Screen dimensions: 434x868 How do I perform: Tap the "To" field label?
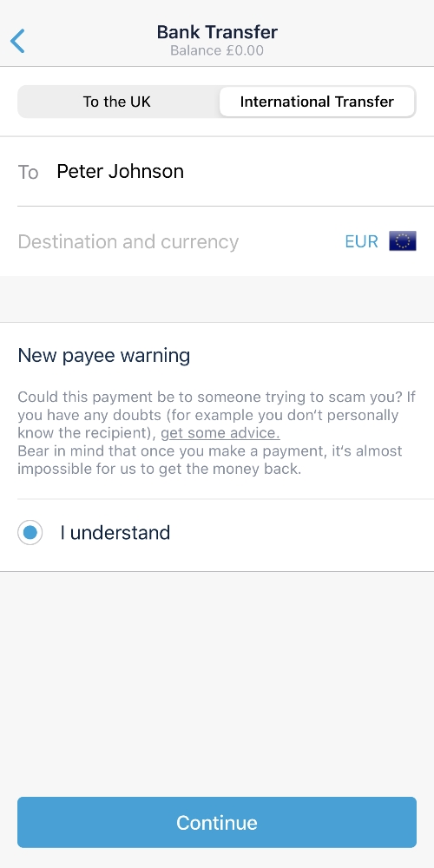[29, 172]
